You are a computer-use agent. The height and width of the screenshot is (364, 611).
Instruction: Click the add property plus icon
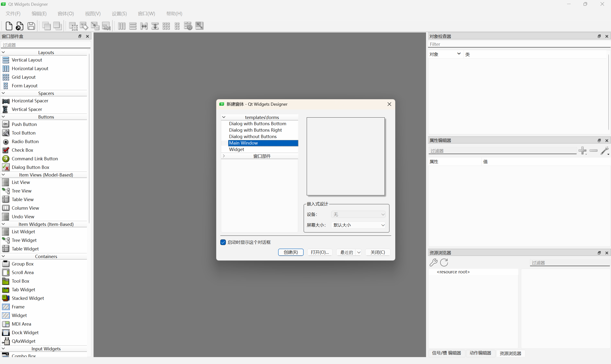(582, 151)
